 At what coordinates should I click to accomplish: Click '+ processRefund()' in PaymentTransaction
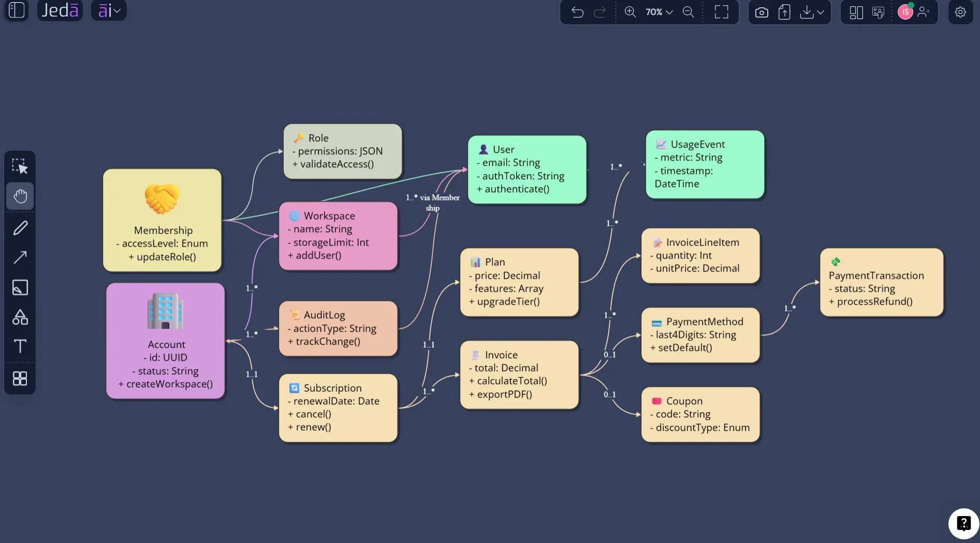tap(871, 302)
